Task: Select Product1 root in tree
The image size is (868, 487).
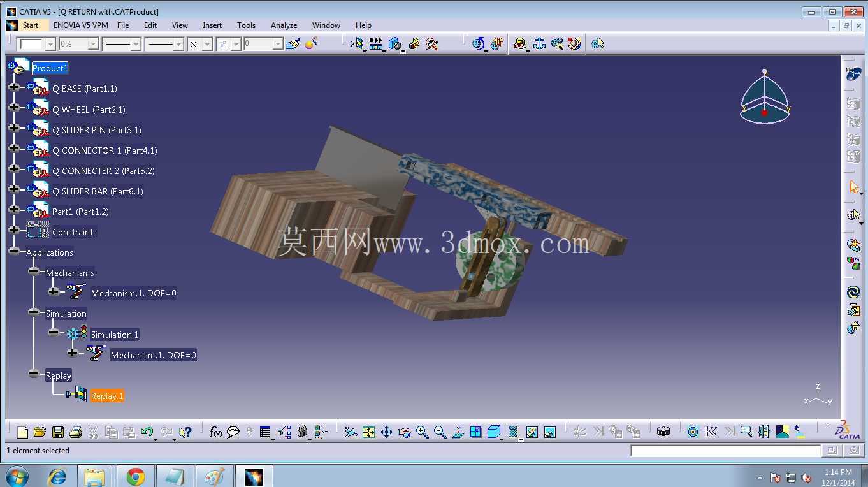Action: pos(50,68)
